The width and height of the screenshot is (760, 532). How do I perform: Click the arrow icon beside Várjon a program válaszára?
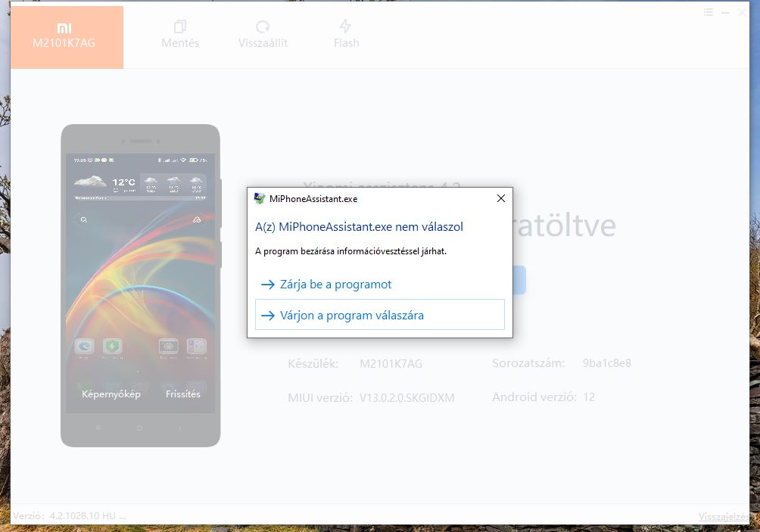[267, 316]
